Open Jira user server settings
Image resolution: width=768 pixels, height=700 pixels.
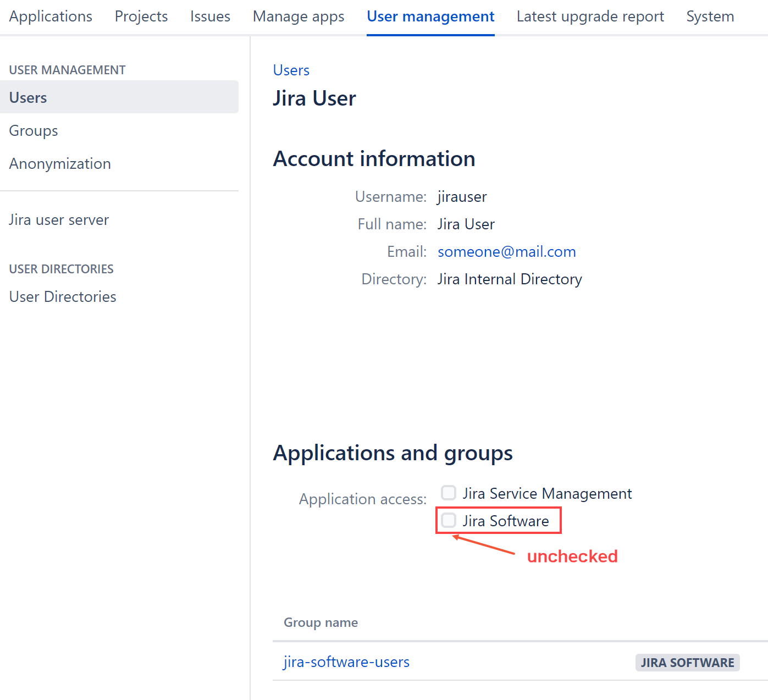click(x=58, y=219)
